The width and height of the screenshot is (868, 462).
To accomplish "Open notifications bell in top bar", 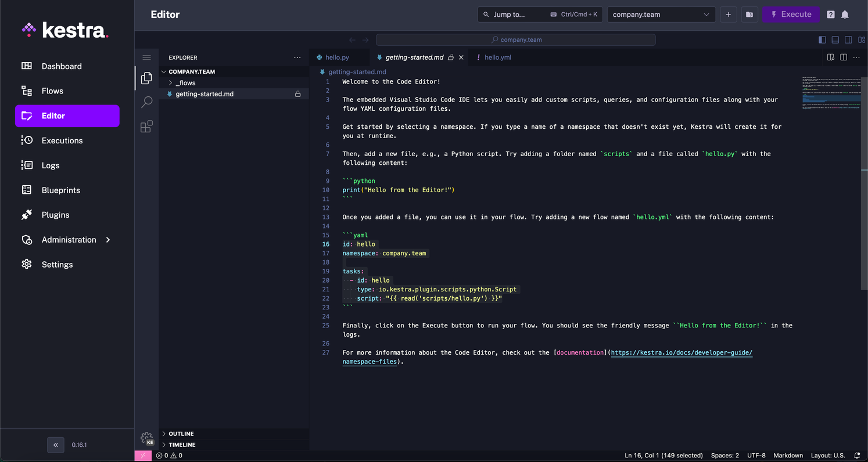I will point(845,15).
